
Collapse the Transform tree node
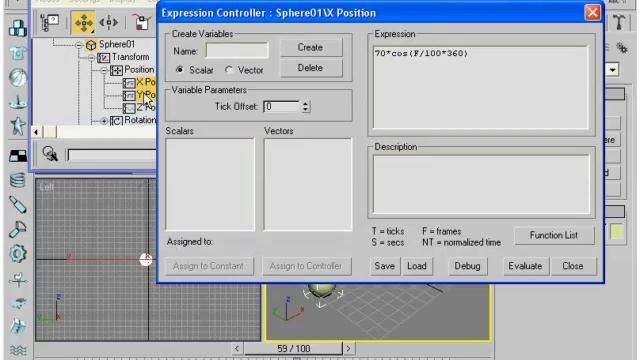click(x=91, y=58)
